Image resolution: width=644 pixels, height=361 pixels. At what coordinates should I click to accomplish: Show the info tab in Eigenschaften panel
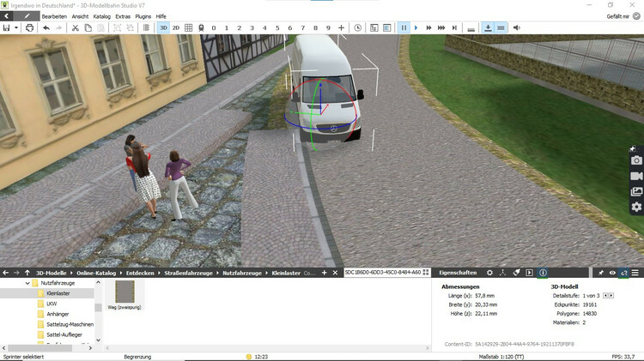pyautogui.click(x=543, y=273)
